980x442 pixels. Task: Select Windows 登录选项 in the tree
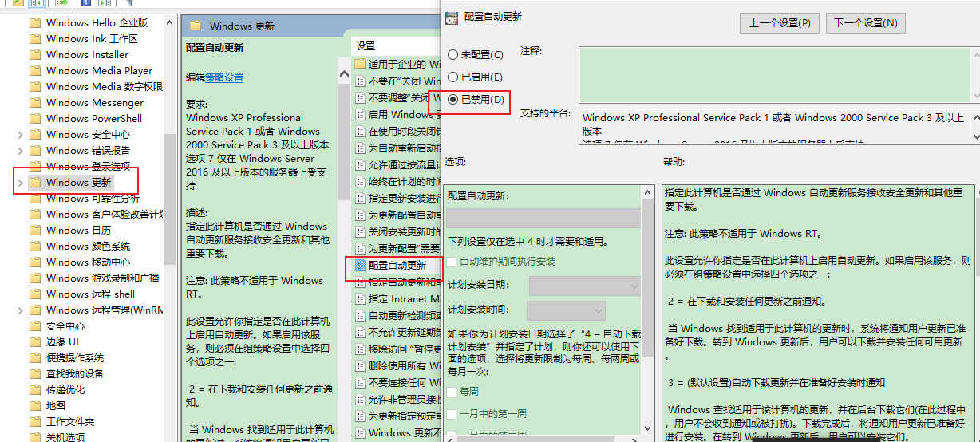(x=88, y=167)
